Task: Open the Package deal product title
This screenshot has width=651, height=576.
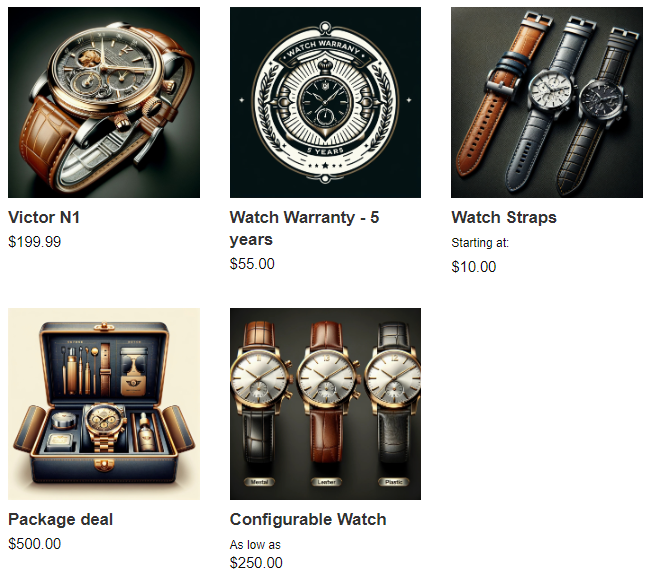Action: coord(61,520)
